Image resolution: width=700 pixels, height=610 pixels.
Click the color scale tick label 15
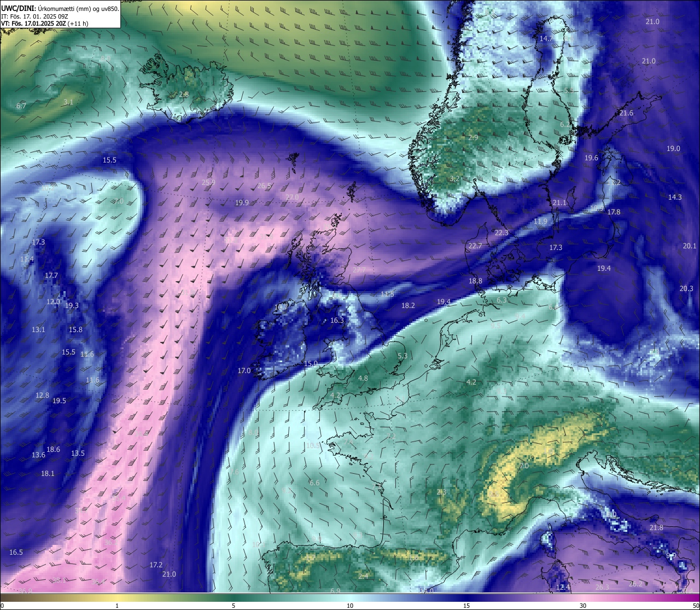pyautogui.click(x=466, y=606)
